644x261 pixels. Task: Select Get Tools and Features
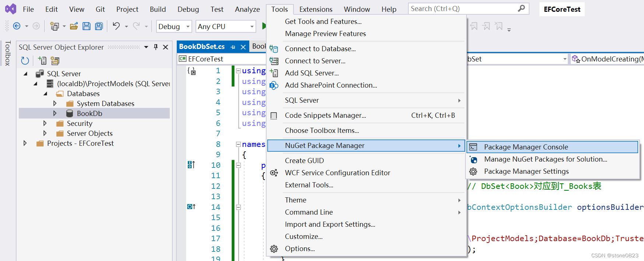click(366, 21)
